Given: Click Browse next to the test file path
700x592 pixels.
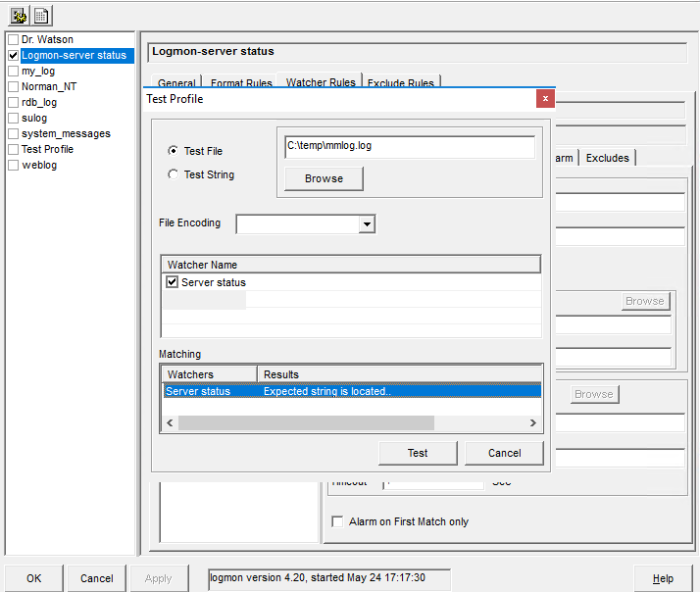Looking at the screenshot, I should tap(324, 178).
